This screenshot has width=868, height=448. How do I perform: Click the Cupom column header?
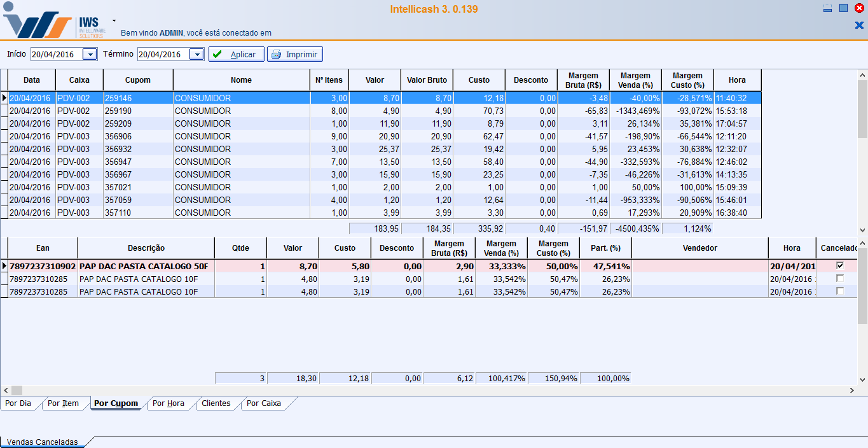tap(138, 80)
